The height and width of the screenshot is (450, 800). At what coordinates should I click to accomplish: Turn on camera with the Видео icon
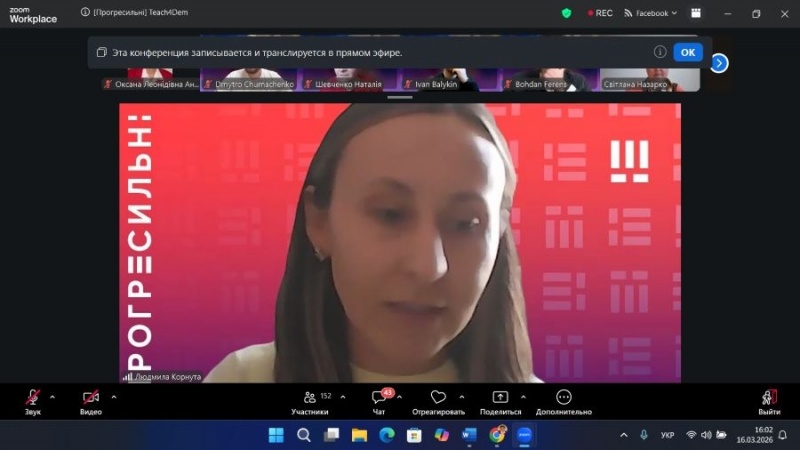pyautogui.click(x=91, y=397)
